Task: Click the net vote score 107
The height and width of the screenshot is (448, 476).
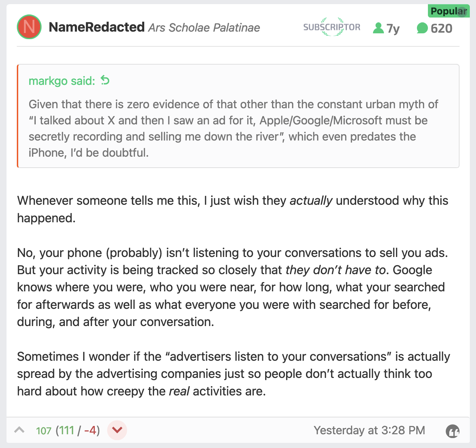Action: click(x=44, y=430)
